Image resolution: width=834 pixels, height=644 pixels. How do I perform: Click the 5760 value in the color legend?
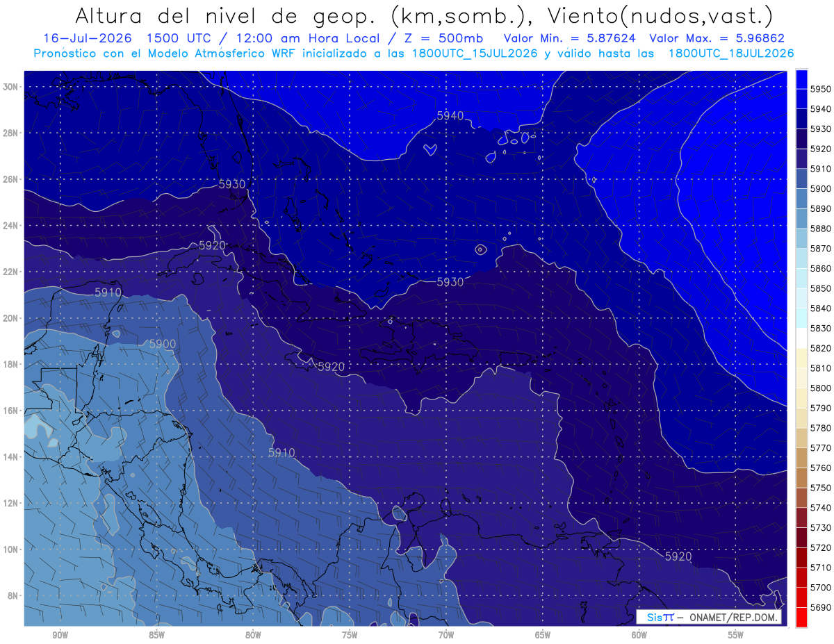(821, 468)
